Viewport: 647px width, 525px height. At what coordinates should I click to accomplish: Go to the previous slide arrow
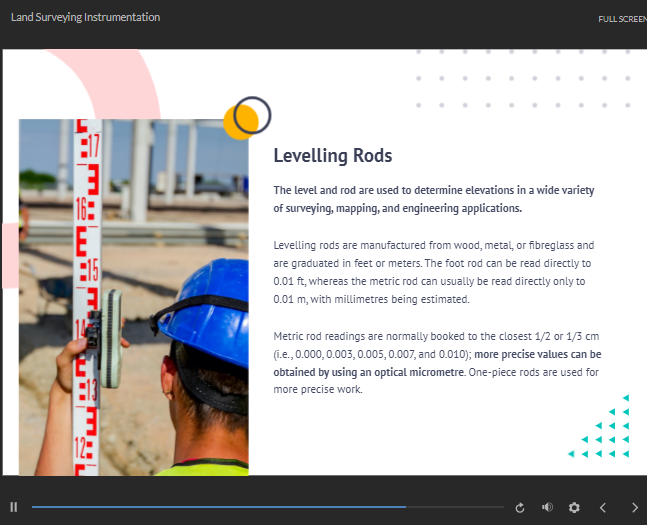pos(603,507)
